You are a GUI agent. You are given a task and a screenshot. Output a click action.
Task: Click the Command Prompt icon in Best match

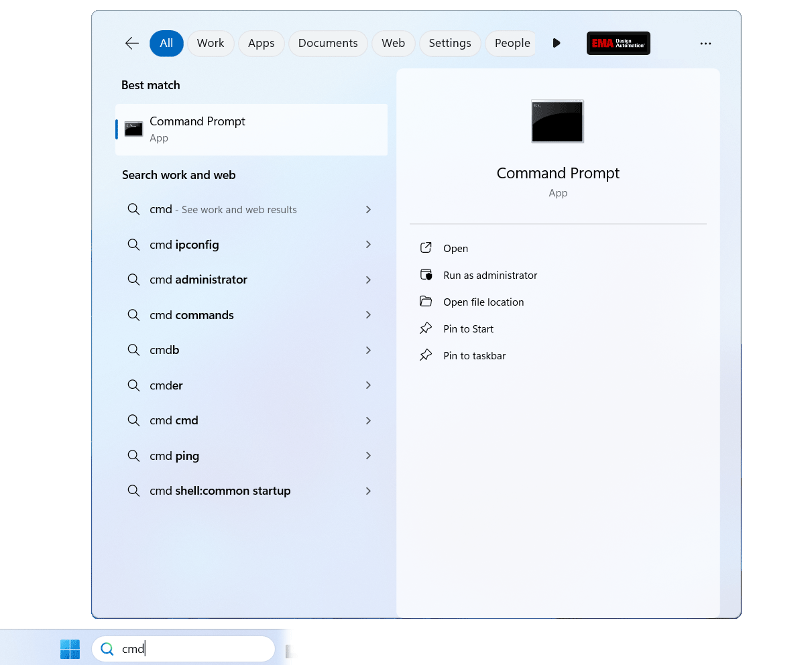(x=133, y=128)
